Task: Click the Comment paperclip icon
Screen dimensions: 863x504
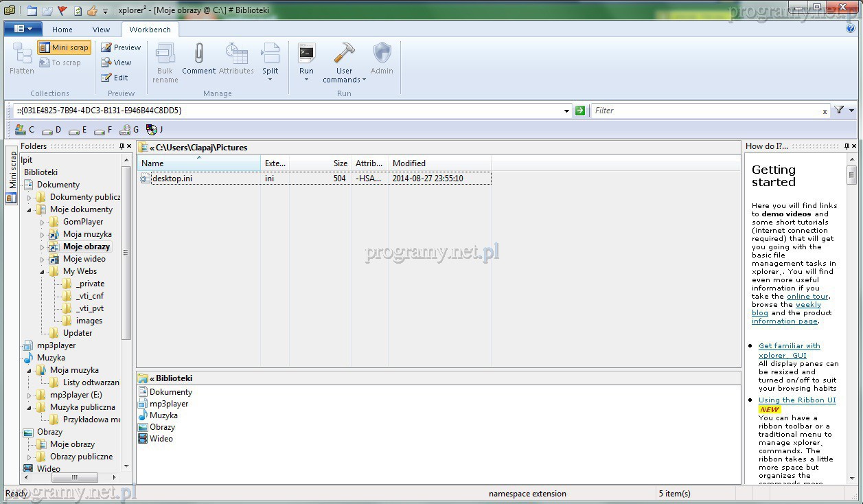Action: pyautogui.click(x=198, y=54)
